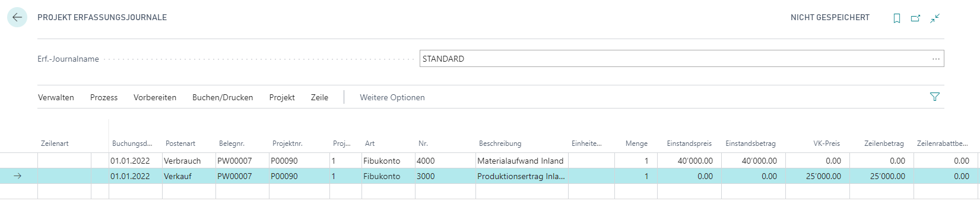The height and width of the screenshot is (220, 980).
Task: Open the journal name lookup ellipsis
Action: [x=936, y=59]
